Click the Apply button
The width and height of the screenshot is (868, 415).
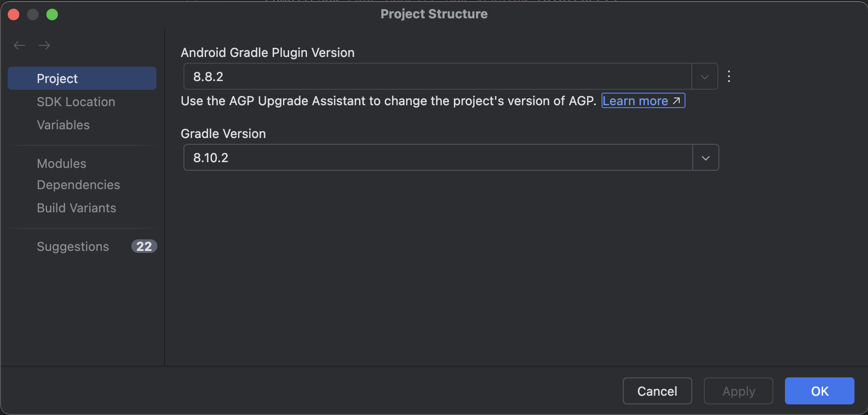739,391
